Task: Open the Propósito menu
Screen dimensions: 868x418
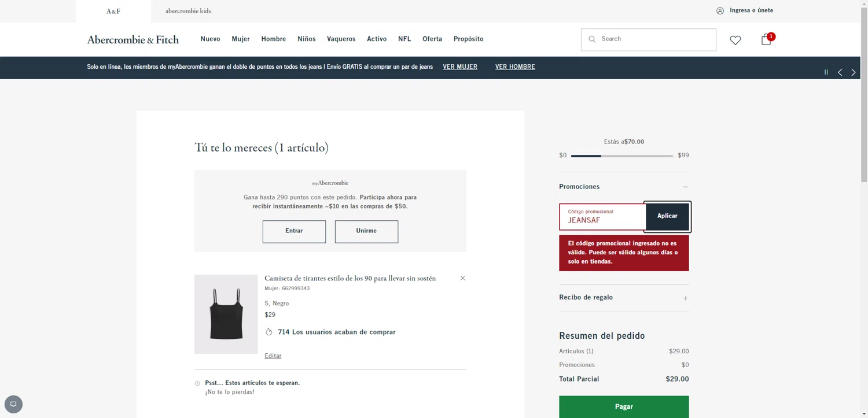Action: 469,39
